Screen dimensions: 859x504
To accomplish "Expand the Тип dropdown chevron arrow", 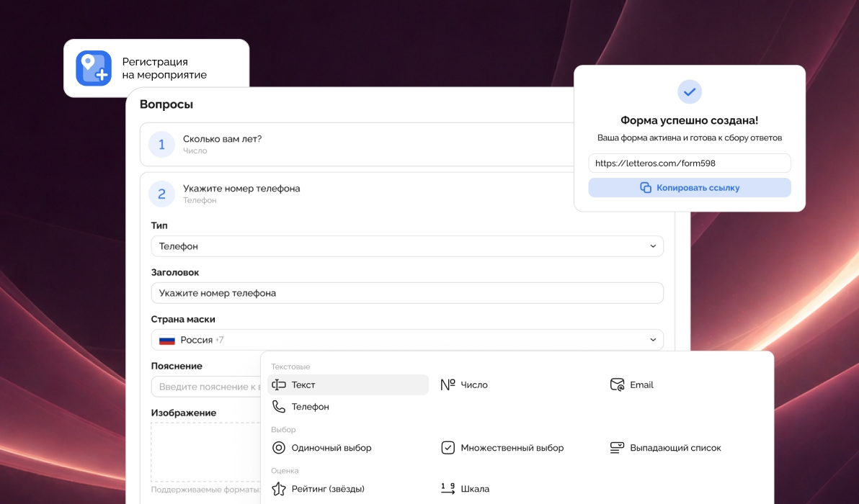I will [652, 246].
